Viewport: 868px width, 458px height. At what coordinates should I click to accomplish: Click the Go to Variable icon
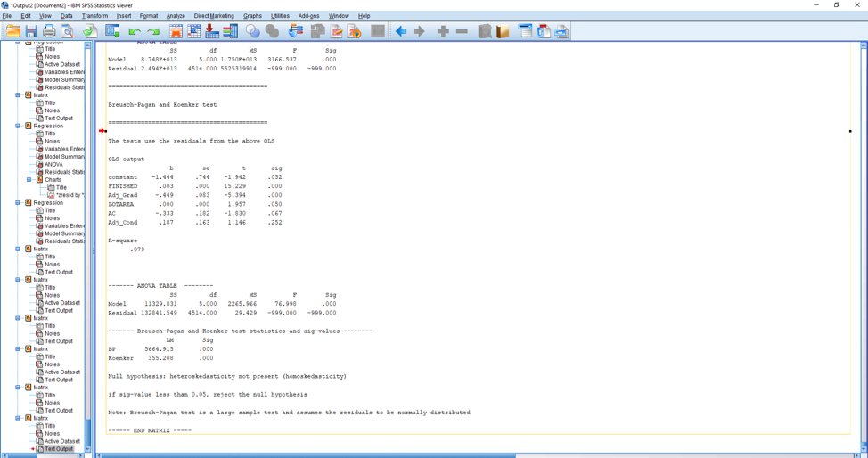(212, 31)
